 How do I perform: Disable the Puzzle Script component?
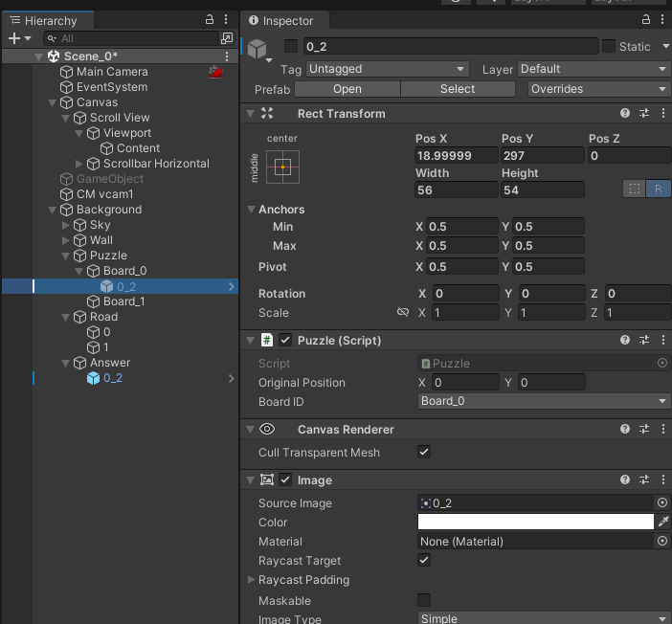pos(285,340)
